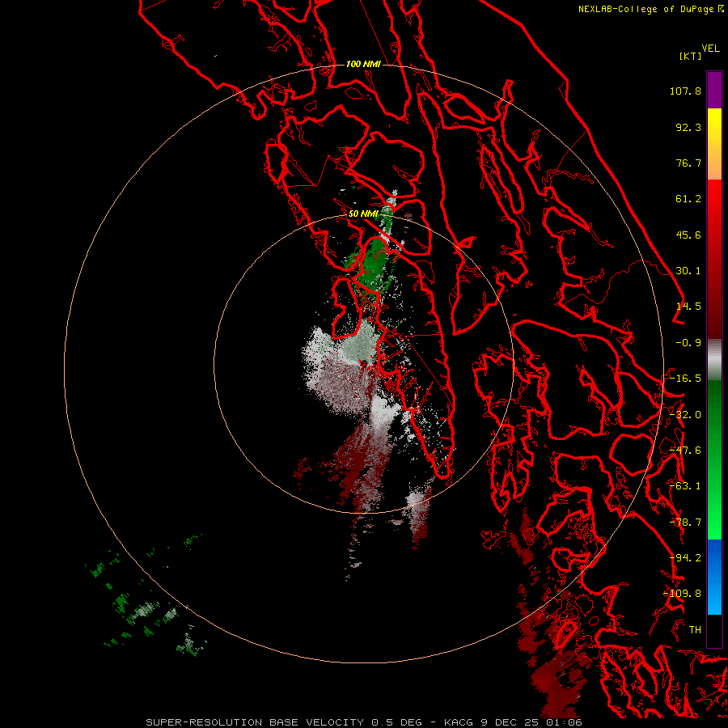Click the 107.8 velocity scale value
This screenshot has height=728, width=728.
point(685,91)
